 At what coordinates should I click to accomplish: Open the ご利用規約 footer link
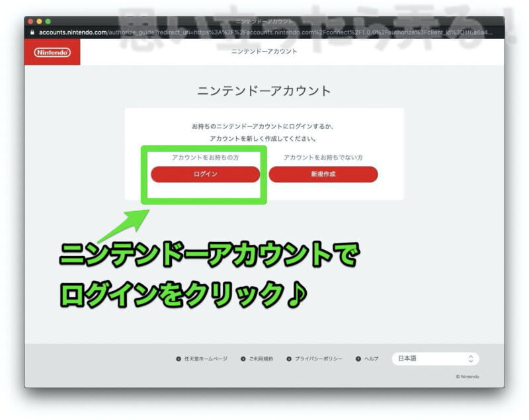[261, 358]
